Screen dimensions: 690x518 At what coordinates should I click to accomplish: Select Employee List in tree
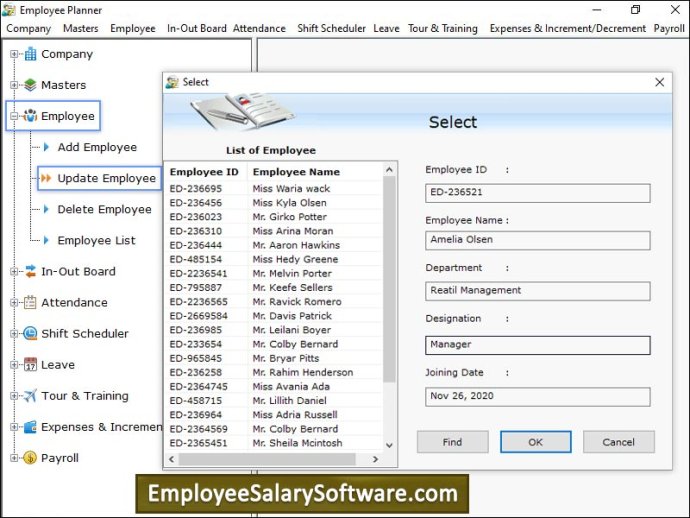(x=96, y=240)
